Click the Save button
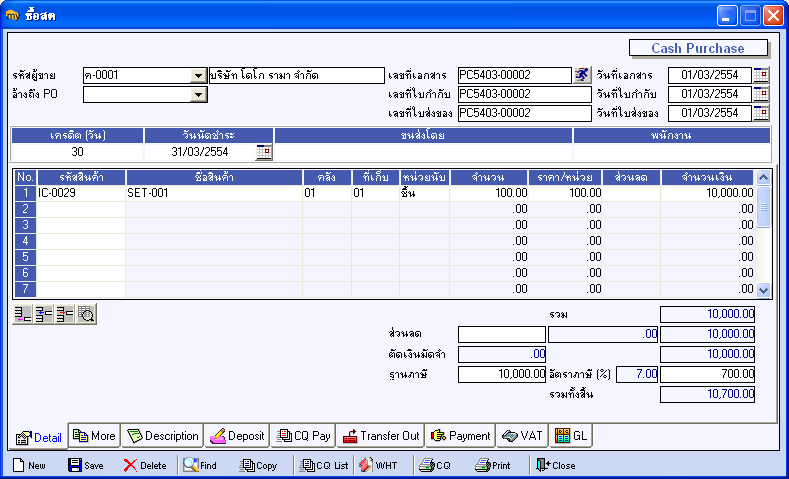The height and width of the screenshot is (479, 789). pyautogui.click(x=86, y=465)
